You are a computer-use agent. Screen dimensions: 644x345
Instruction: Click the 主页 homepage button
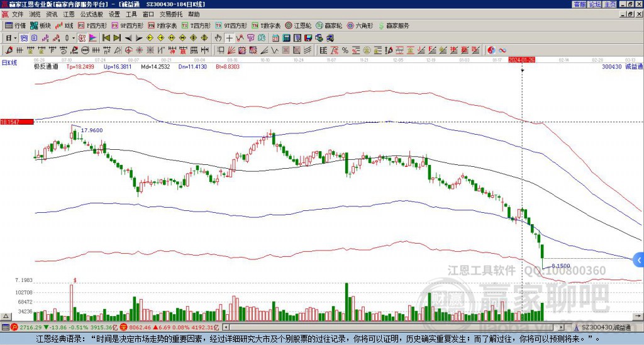pyautogui.click(x=609, y=4)
